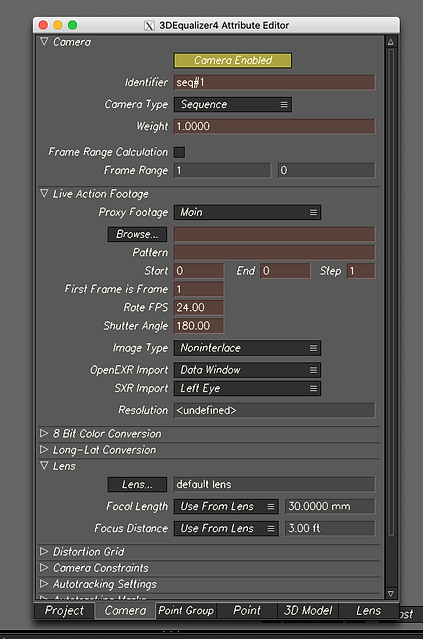Image resolution: width=423 pixels, height=639 pixels.
Task: Click the First Frame is Frame field
Action: tap(199, 289)
